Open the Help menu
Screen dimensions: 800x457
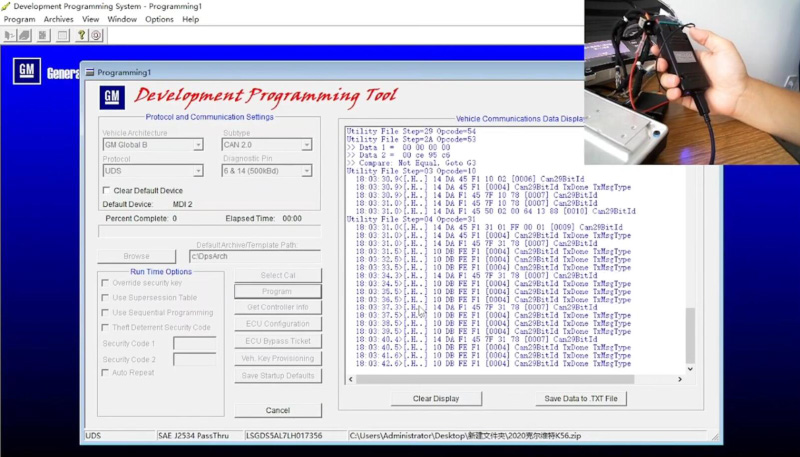click(x=190, y=19)
